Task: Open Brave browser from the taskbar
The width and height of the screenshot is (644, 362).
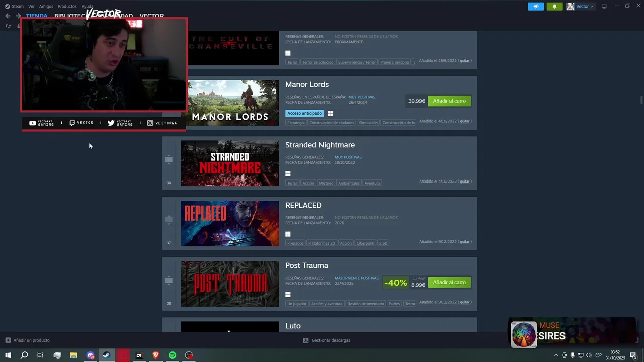Action: click(155, 355)
